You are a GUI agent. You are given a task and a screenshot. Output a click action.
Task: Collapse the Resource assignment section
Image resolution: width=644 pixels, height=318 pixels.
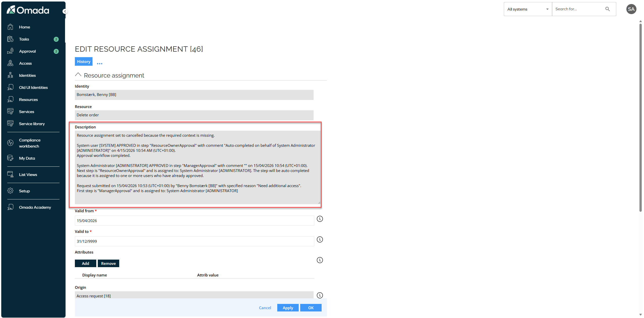click(78, 75)
